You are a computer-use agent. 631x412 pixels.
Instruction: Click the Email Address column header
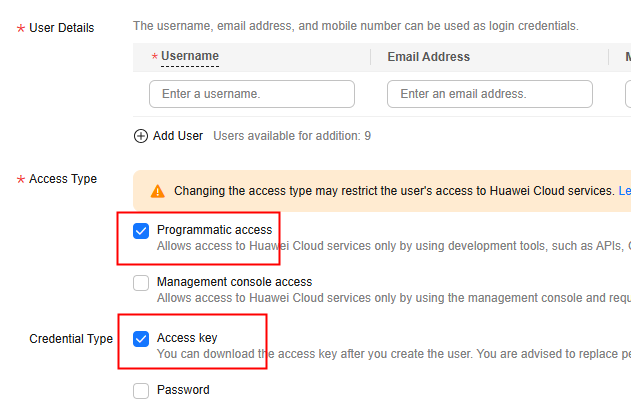tap(429, 57)
